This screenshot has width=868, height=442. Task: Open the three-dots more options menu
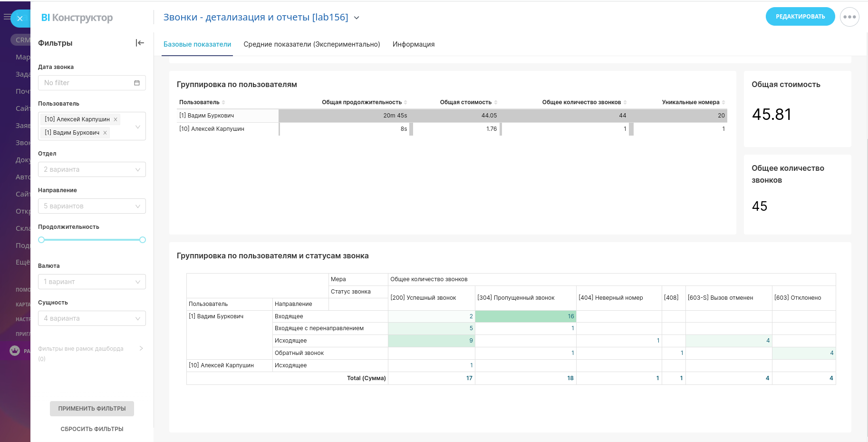[849, 17]
